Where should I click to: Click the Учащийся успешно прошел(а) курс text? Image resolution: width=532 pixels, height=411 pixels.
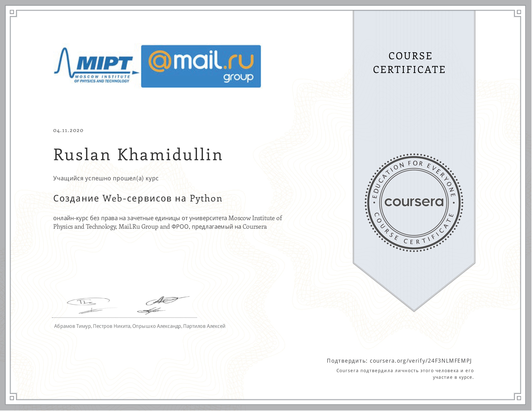click(x=106, y=178)
